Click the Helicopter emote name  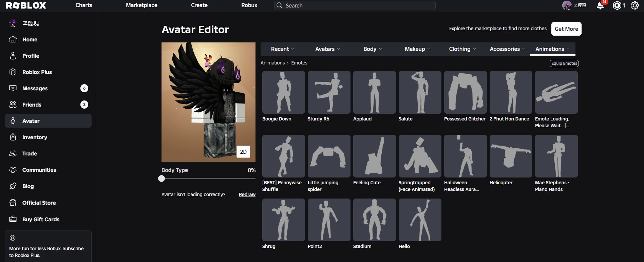pyautogui.click(x=501, y=183)
